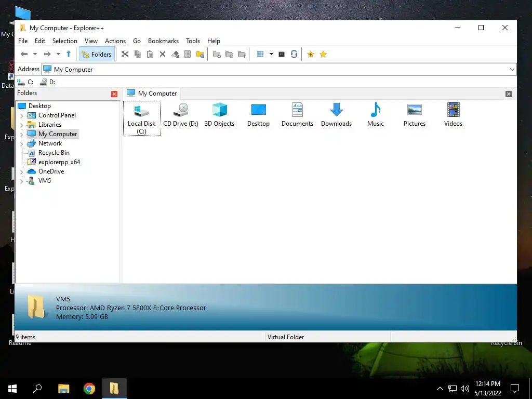Screen dimensions: 532x399
Task: Select the Pictures folder icon
Action: click(x=414, y=115)
